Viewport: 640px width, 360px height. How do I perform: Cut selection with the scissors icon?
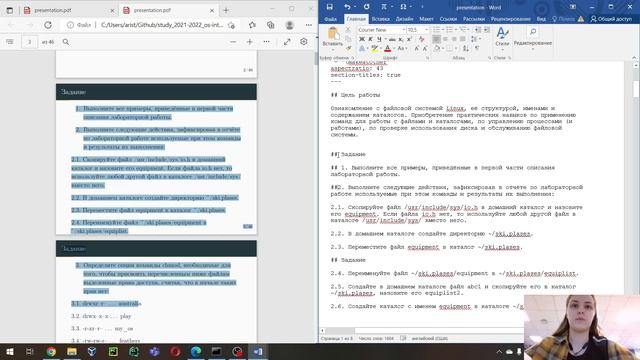(348, 30)
